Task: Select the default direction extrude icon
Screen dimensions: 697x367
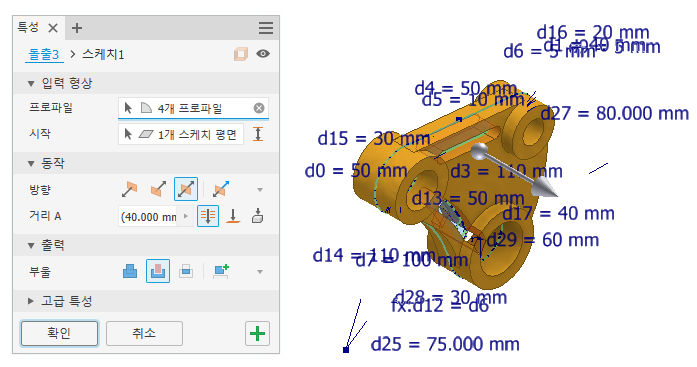Action: (129, 189)
